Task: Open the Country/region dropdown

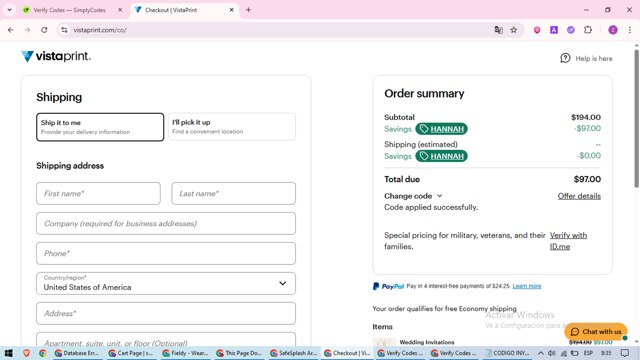Action: pos(166,283)
